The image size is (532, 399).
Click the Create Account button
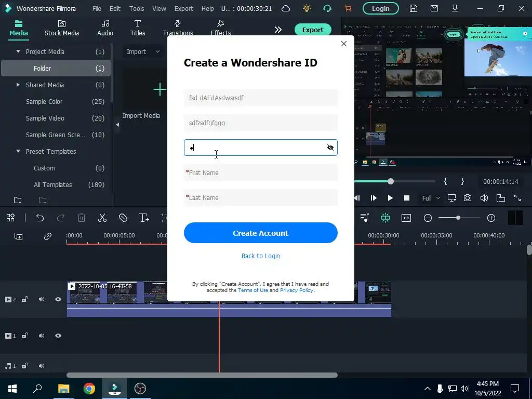[x=261, y=233]
